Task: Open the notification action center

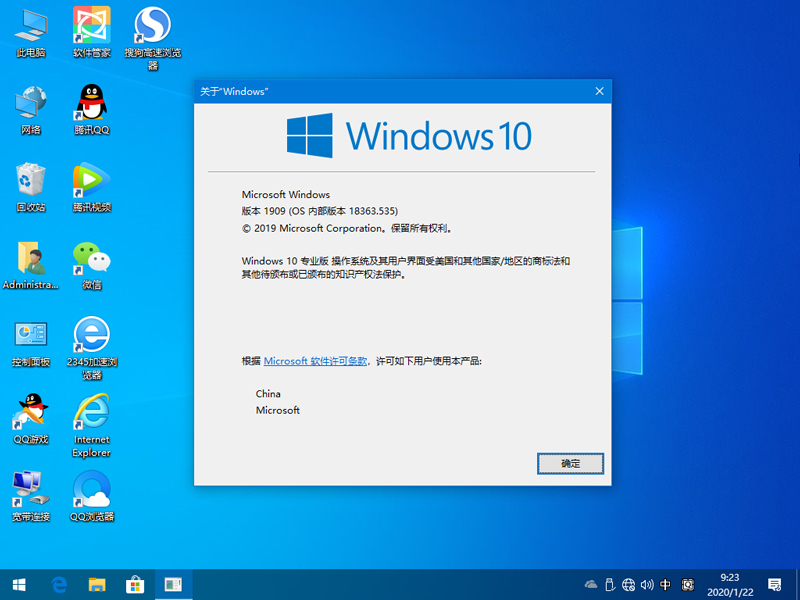Action: pyautogui.click(x=773, y=584)
